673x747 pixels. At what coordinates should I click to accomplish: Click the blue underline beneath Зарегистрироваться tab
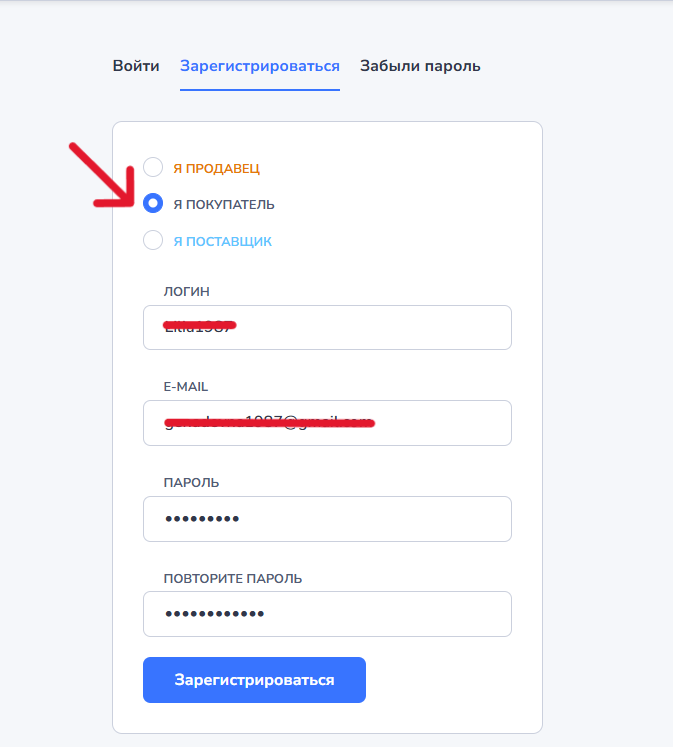(x=260, y=89)
